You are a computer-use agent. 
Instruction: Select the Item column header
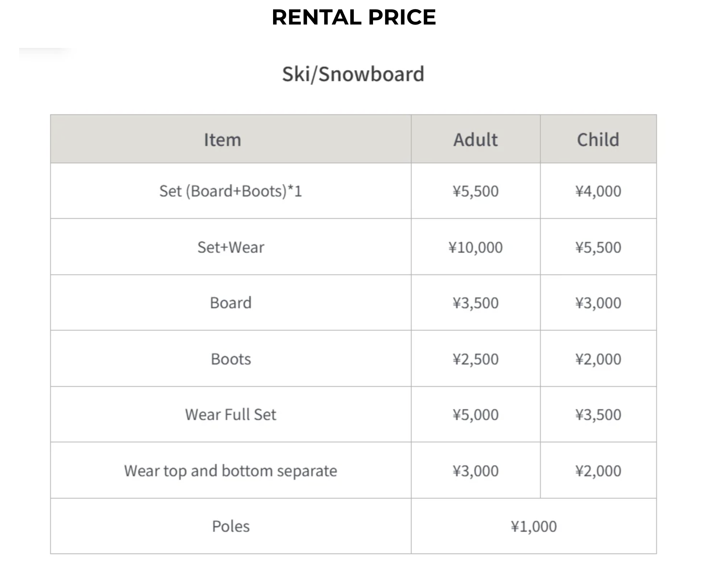[223, 140]
